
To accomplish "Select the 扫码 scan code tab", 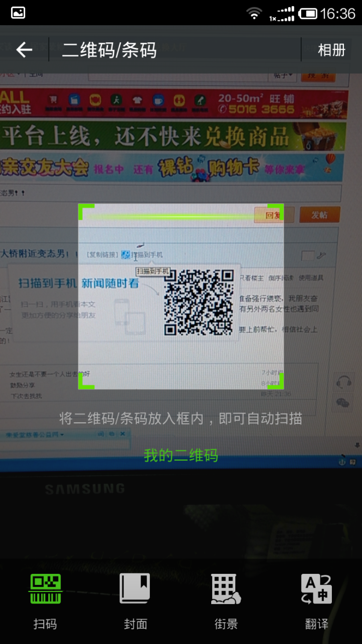I will point(45,601).
